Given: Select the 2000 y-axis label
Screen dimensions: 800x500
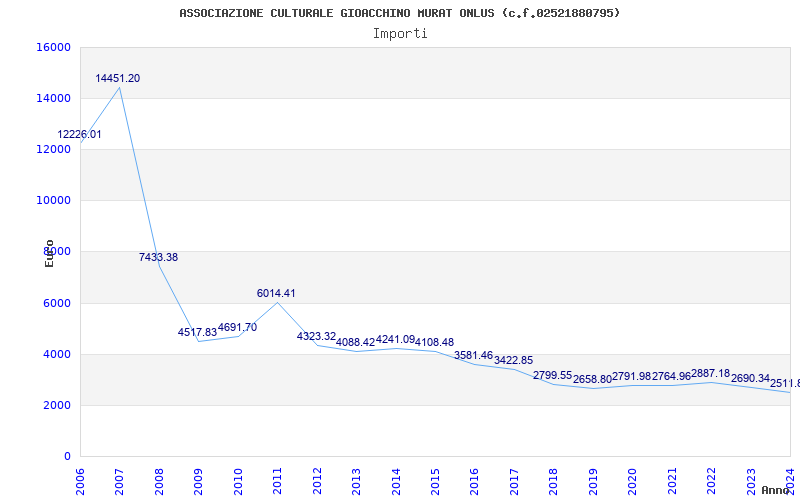Looking at the screenshot, I should click(56, 406).
